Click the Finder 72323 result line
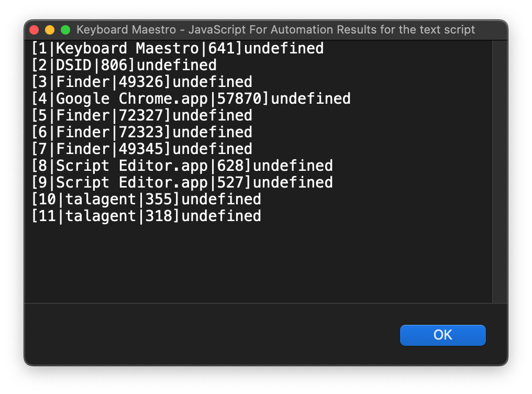This screenshot has width=532, height=394. [141, 133]
